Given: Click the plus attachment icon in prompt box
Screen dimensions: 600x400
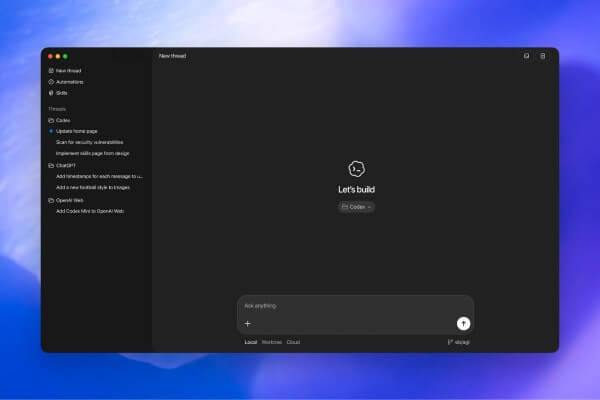Looking at the screenshot, I should (x=248, y=324).
